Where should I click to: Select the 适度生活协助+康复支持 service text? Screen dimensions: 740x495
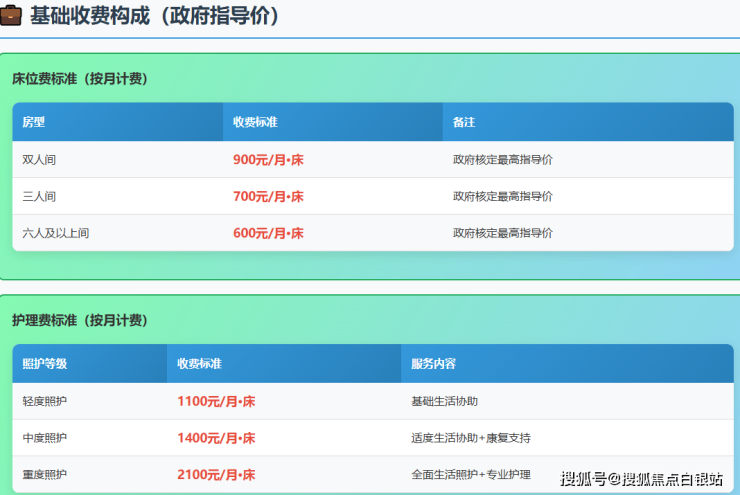[470, 438]
